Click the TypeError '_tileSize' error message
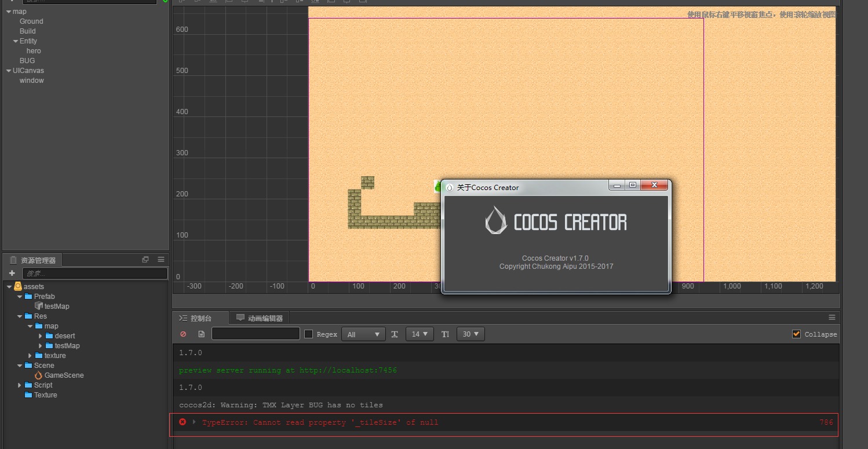868x449 pixels. [x=320, y=422]
